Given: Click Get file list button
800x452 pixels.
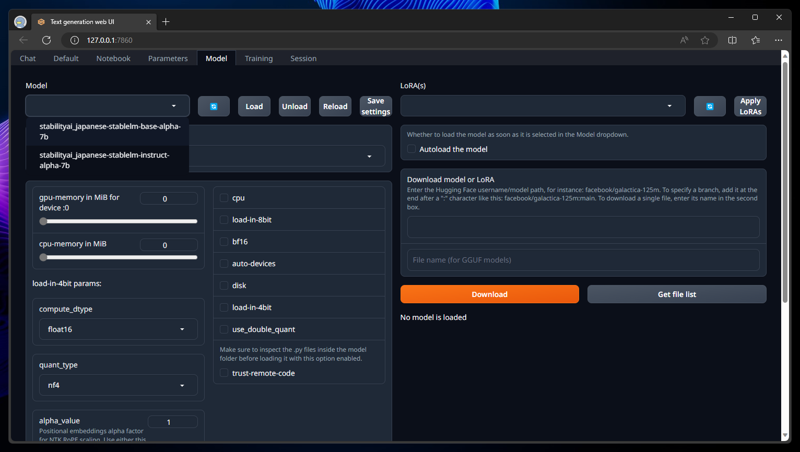Looking at the screenshot, I should (677, 294).
